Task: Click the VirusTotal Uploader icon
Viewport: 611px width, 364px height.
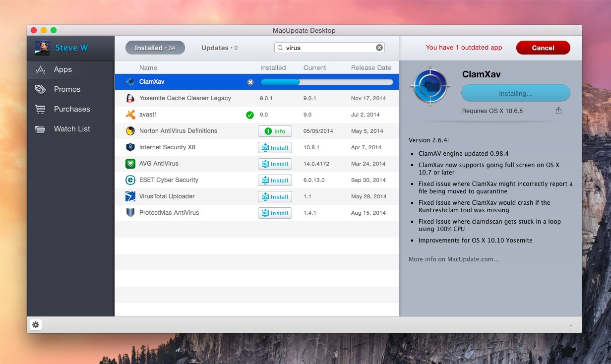Action: (x=130, y=196)
